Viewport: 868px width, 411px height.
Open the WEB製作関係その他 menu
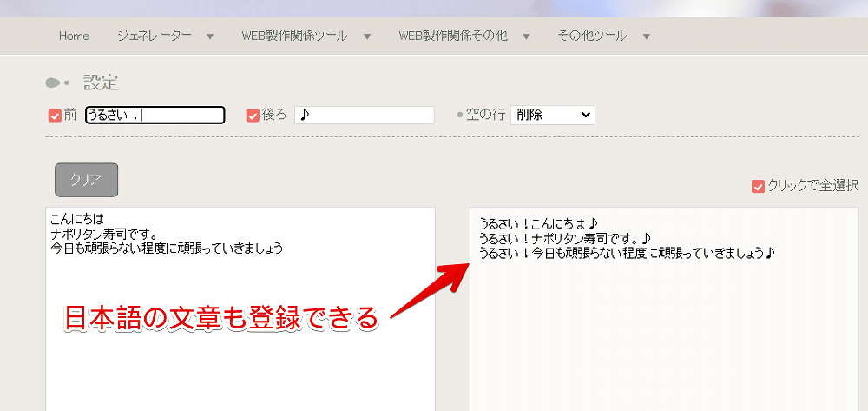(x=453, y=36)
